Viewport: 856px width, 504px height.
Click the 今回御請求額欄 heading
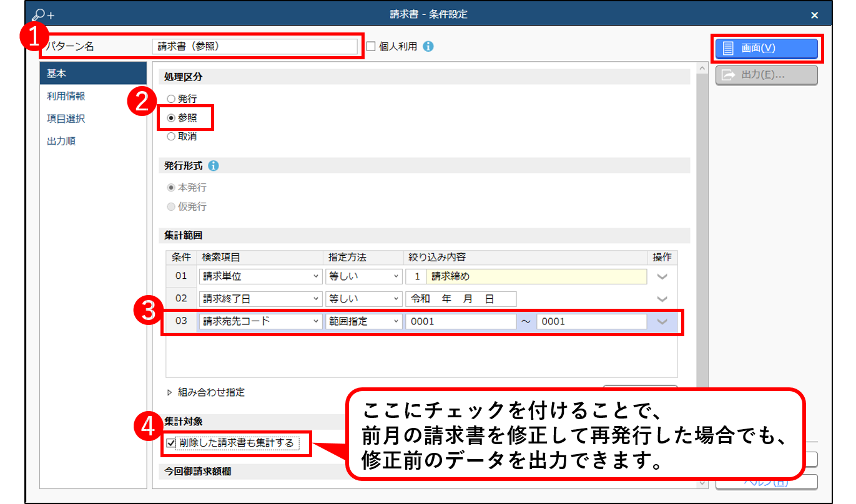(x=197, y=472)
